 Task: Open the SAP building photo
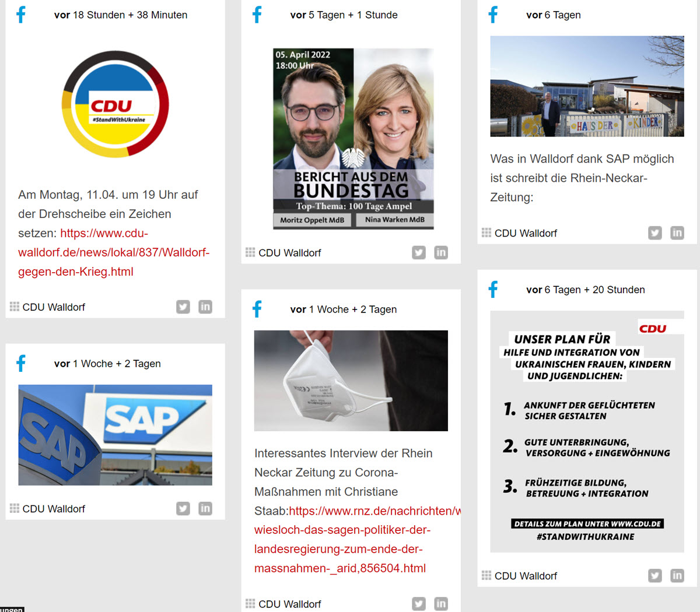coord(116,435)
